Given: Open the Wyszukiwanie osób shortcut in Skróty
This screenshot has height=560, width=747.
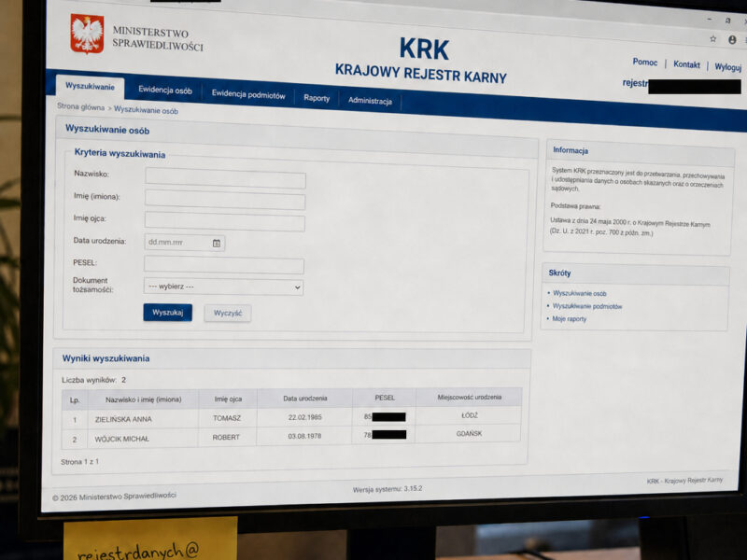Looking at the screenshot, I should pyautogui.click(x=579, y=293).
